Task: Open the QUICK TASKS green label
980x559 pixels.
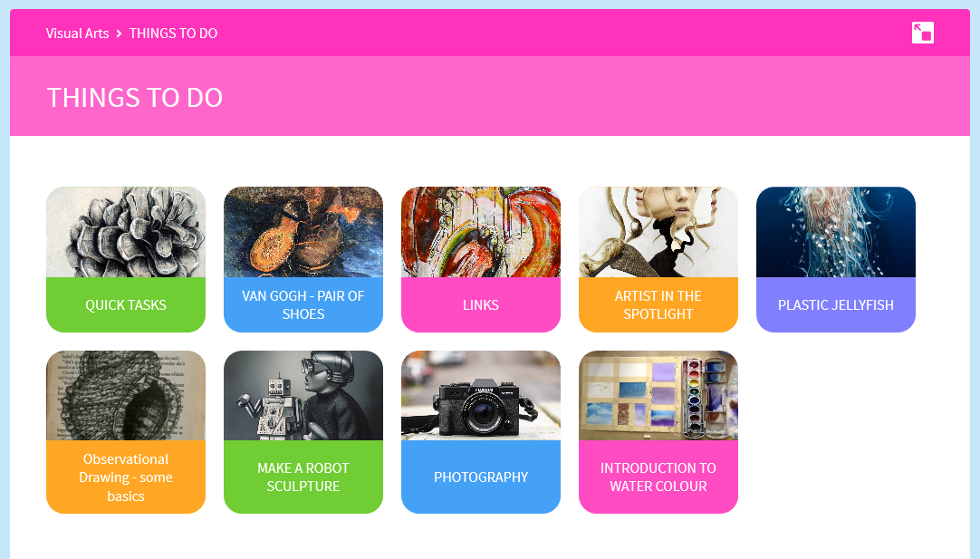Action: (126, 304)
